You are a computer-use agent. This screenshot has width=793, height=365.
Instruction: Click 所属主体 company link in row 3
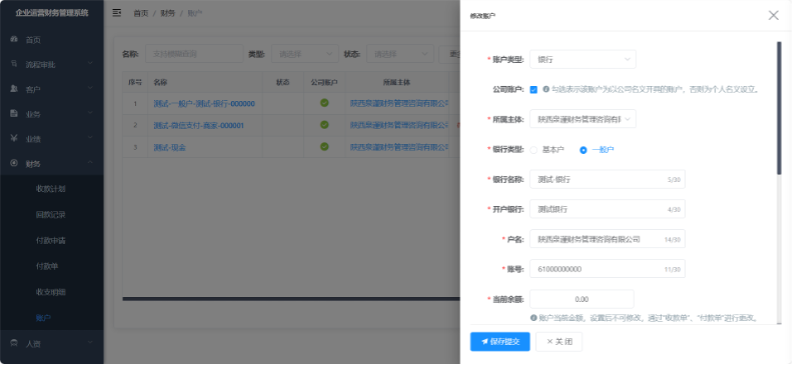click(400, 147)
